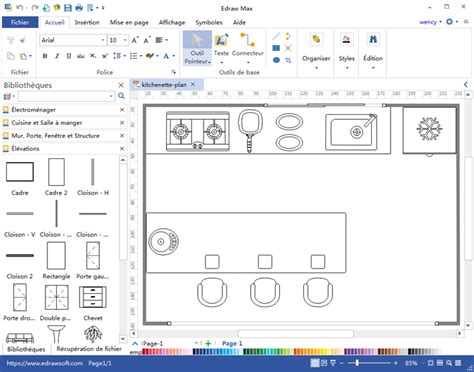Close the Élévations library
The image size is (474, 372).
click(x=122, y=149)
